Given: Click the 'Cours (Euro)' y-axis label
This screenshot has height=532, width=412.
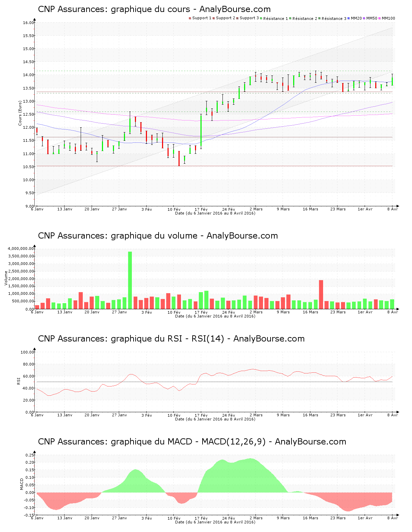Looking at the screenshot, I should tap(20, 113).
